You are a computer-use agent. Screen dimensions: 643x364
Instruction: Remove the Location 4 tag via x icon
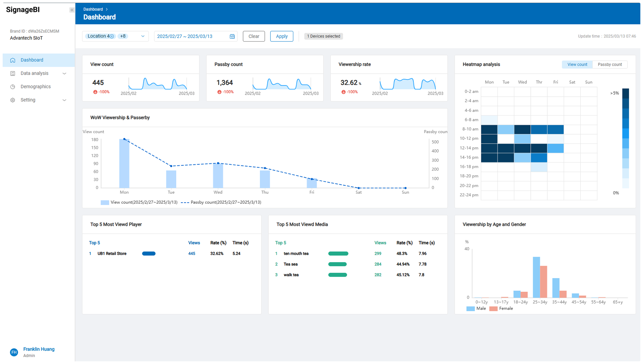pos(112,36)
